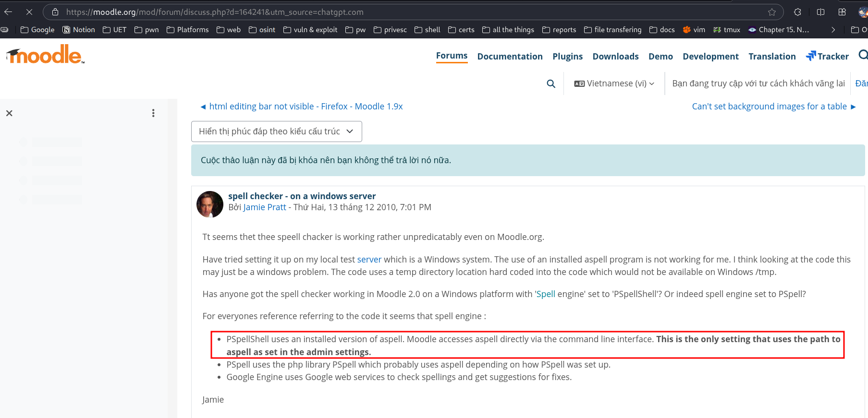Close the left drawer panel

[x=9, y=113]
